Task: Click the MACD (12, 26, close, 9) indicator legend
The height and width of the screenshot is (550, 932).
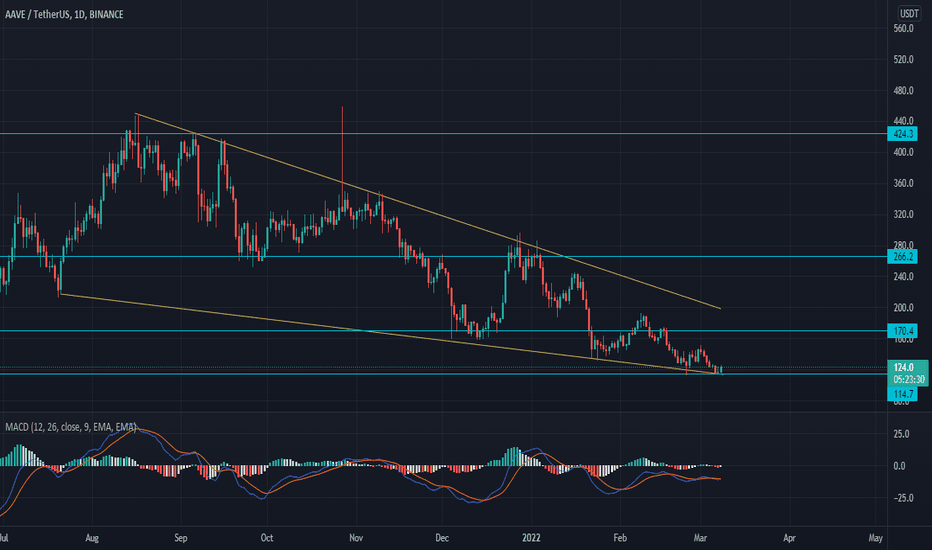Action: 71,427
